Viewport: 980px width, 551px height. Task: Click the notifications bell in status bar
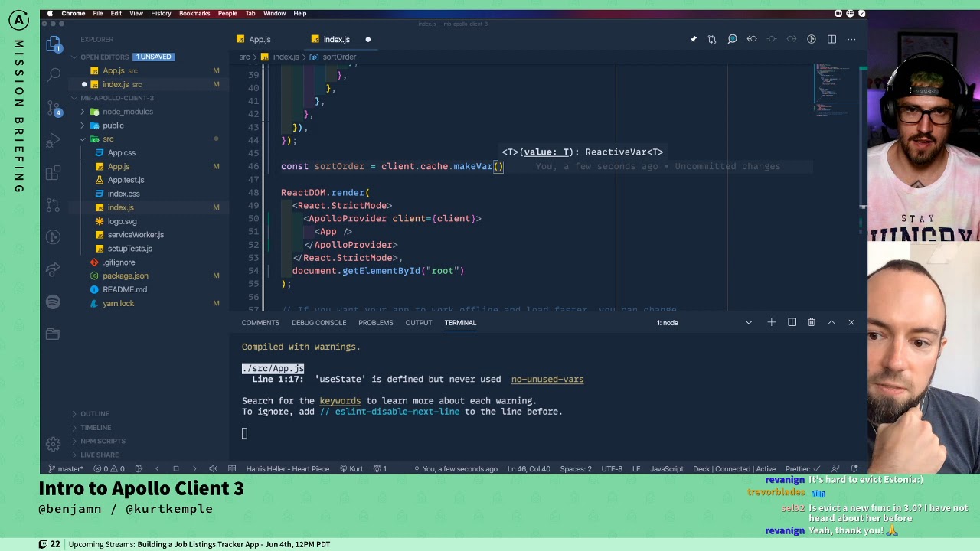pyautogui.click(x=854, y=469)
